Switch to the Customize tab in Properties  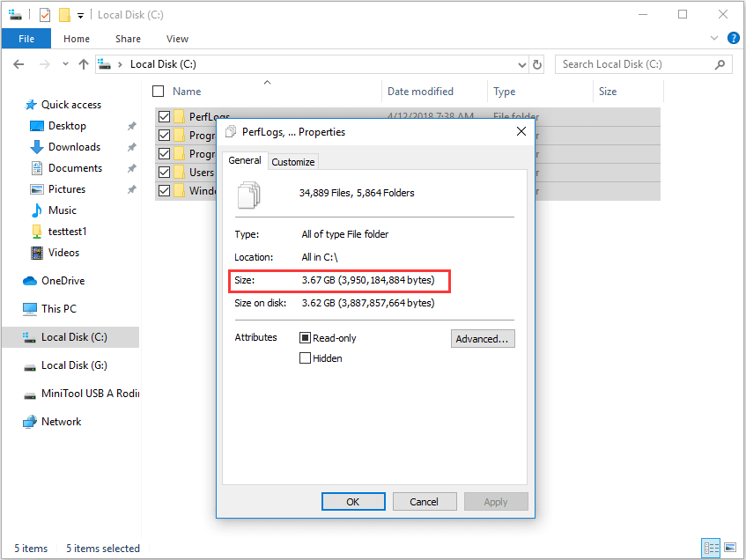tap(293, 162)
